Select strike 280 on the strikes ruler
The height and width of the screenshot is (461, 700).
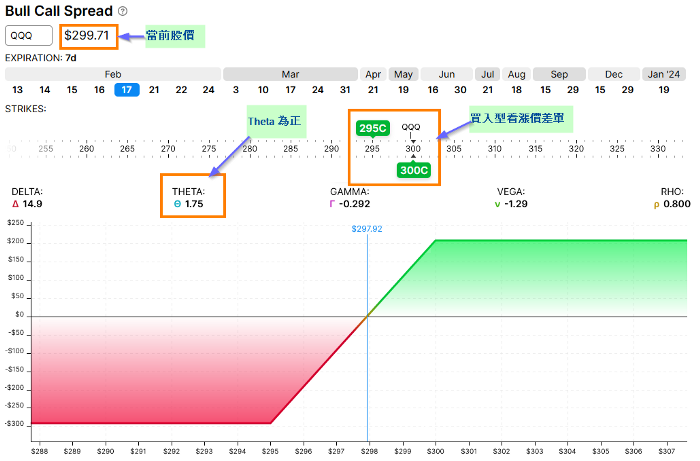250,149
